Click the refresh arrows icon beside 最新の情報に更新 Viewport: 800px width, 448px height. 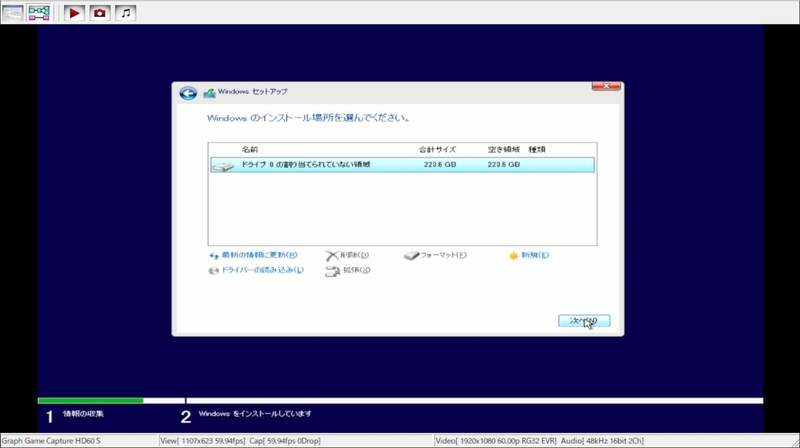click(x=214, y=256)
